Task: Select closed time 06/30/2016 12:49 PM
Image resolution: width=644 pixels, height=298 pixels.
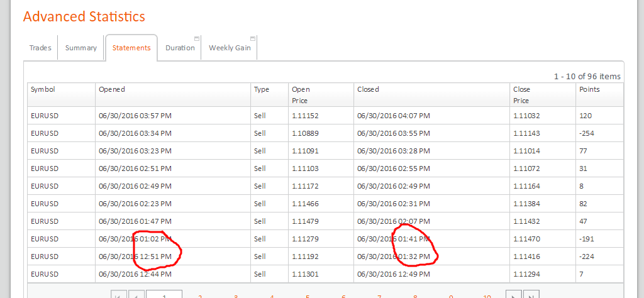Action: coord(394,274)
